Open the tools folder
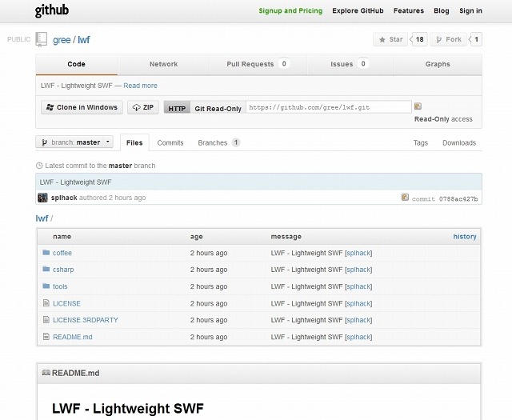Image resolution: width=512 pixels, height=420 pixels. [60, 286]
